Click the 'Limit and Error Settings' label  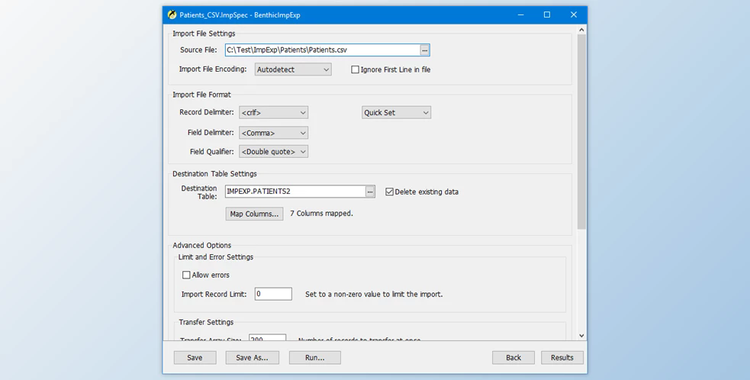tap(216, 257)
